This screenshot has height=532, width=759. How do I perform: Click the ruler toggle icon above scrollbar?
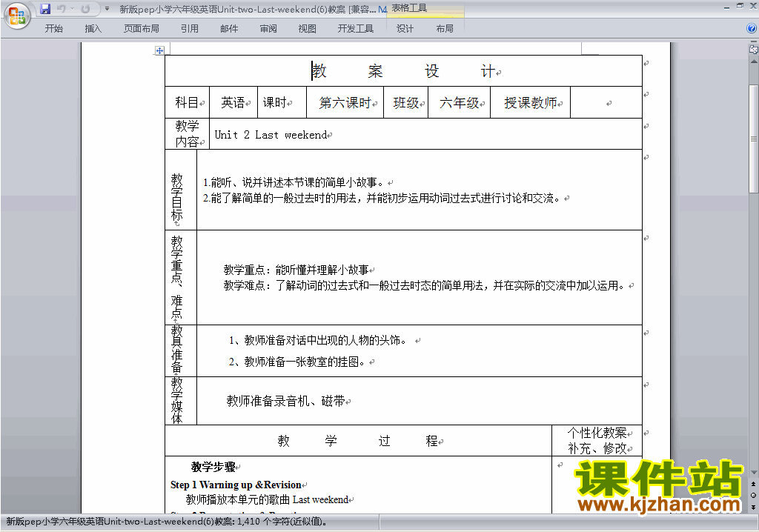pyautogui.click(x=753, y=48)
